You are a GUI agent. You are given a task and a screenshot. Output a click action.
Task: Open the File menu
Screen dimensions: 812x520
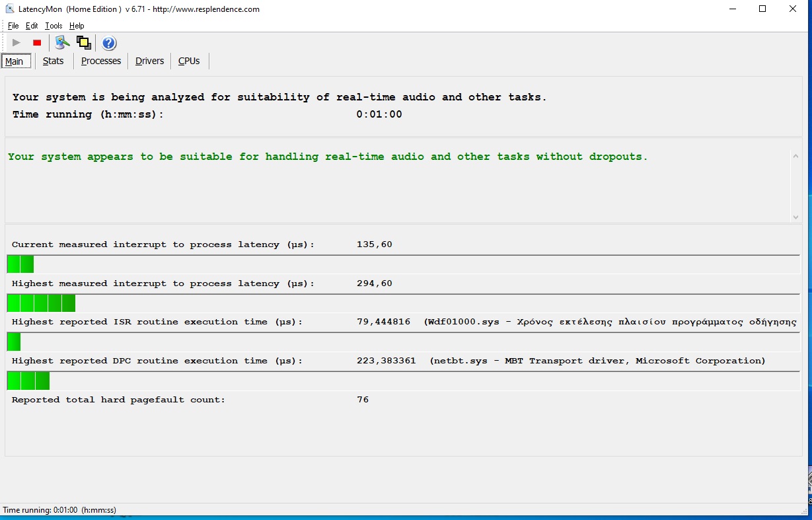click(x=13, y=26)
